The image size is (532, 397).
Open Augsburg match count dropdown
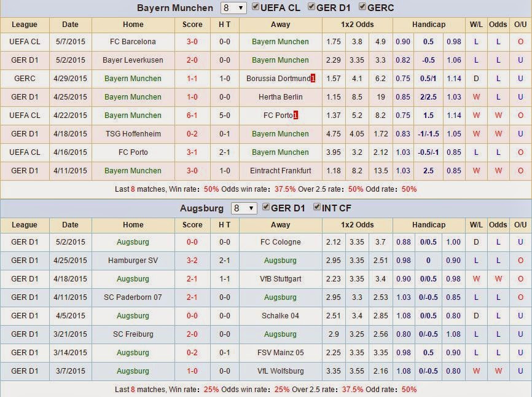244,208
